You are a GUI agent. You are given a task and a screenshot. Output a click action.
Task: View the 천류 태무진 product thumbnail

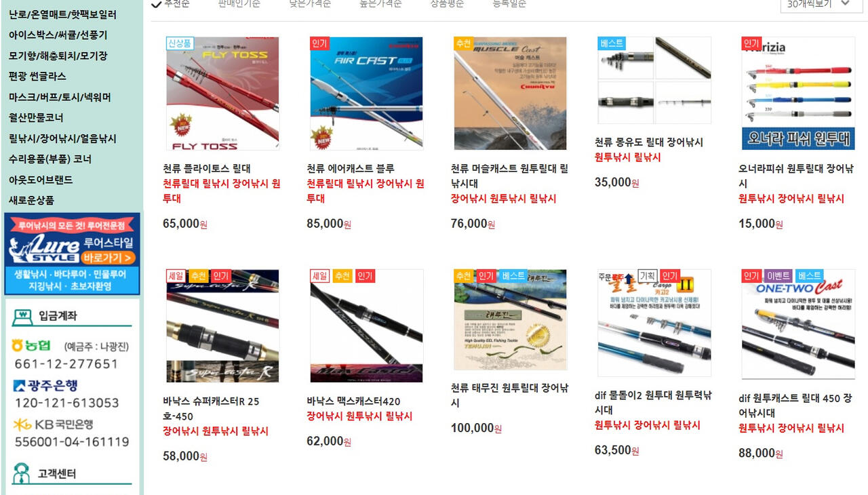pos(510,320)
